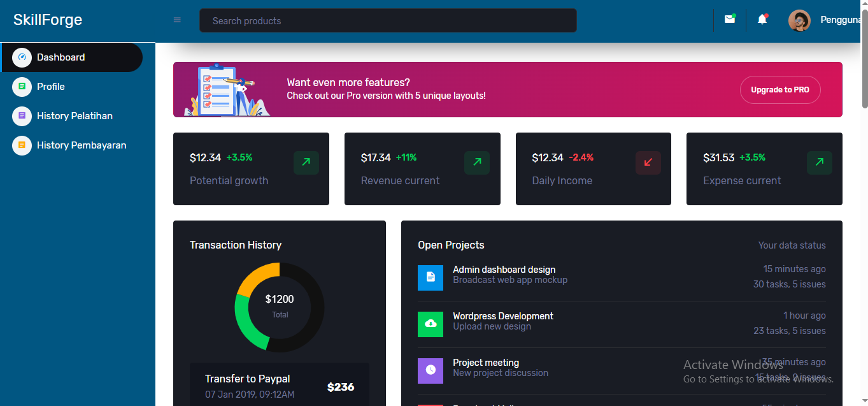This screenshot has width=868, height=406.
Task: Click the $12.34 Potential growth value
Action: click(205, 157)
